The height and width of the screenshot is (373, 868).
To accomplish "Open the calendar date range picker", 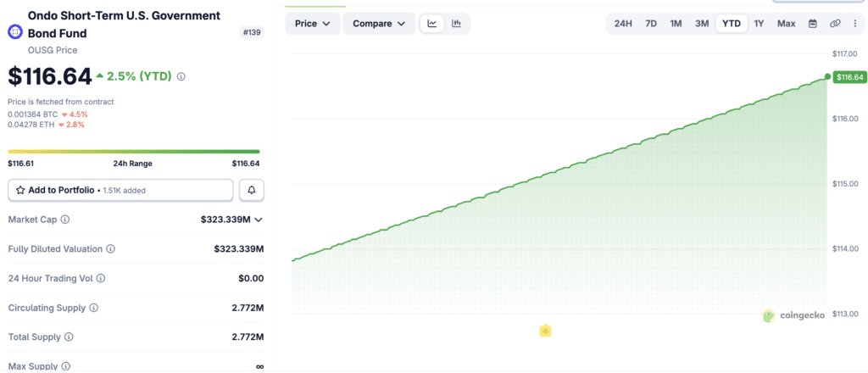I will (x=813, y=23).
